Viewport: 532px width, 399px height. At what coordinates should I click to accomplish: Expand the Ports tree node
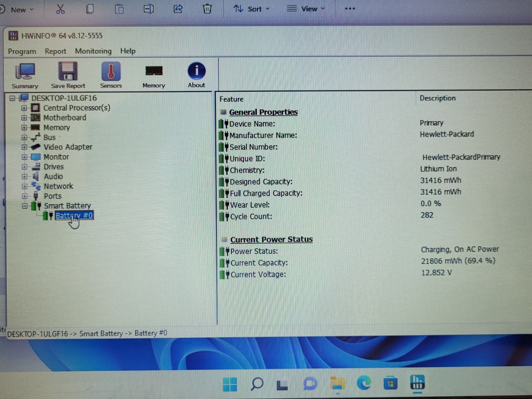pos(25,196)
